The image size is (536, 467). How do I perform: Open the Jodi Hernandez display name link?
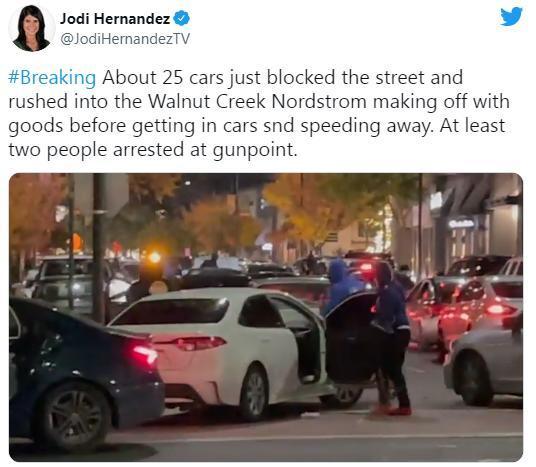115,18
